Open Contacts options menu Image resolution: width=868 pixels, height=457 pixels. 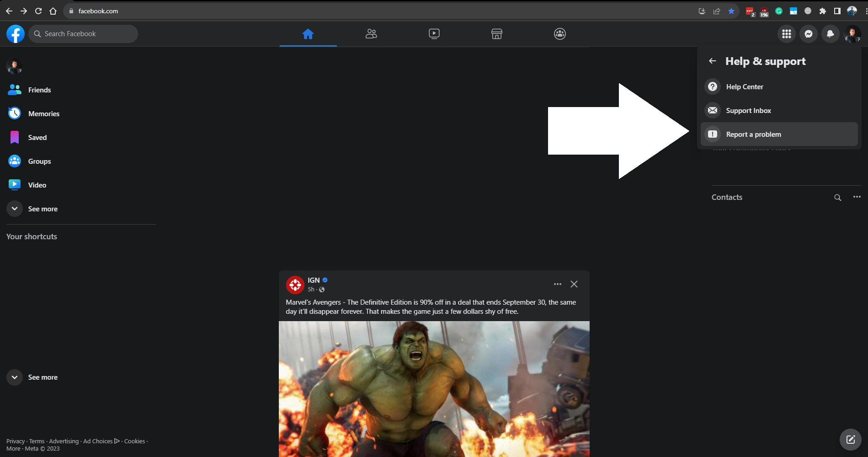pos(857,197)
